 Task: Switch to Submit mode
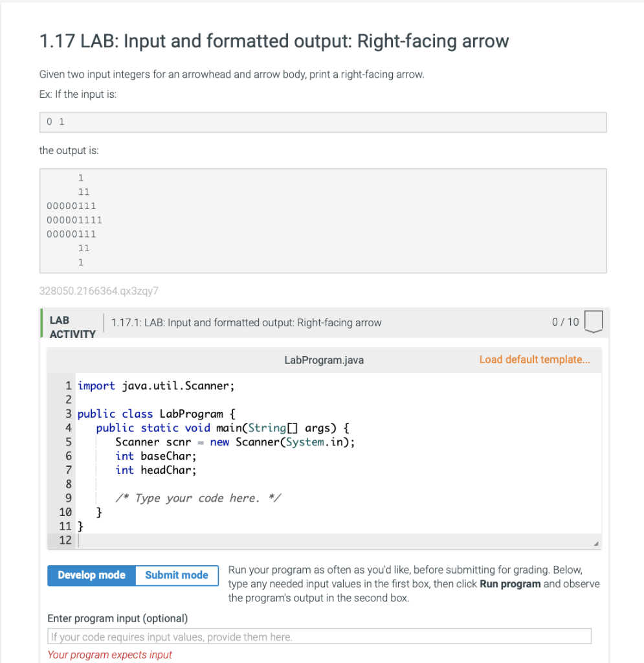(x=176, y=575)
